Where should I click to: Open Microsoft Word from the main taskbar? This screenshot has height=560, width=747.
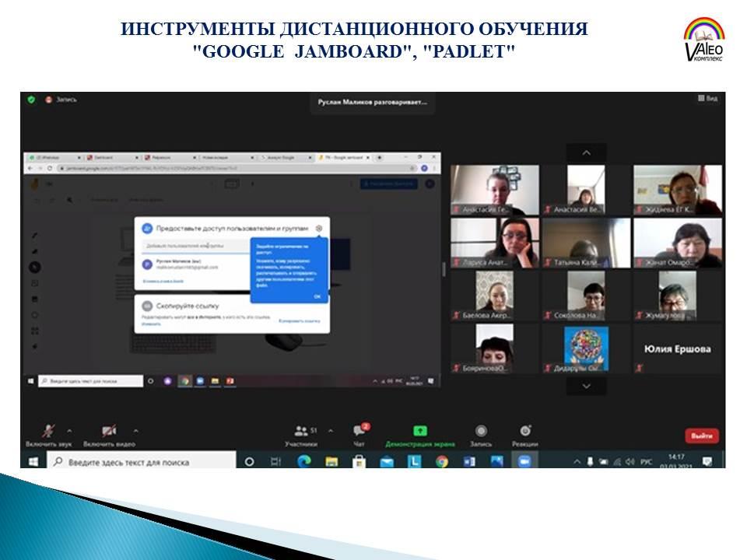[469, 461]
